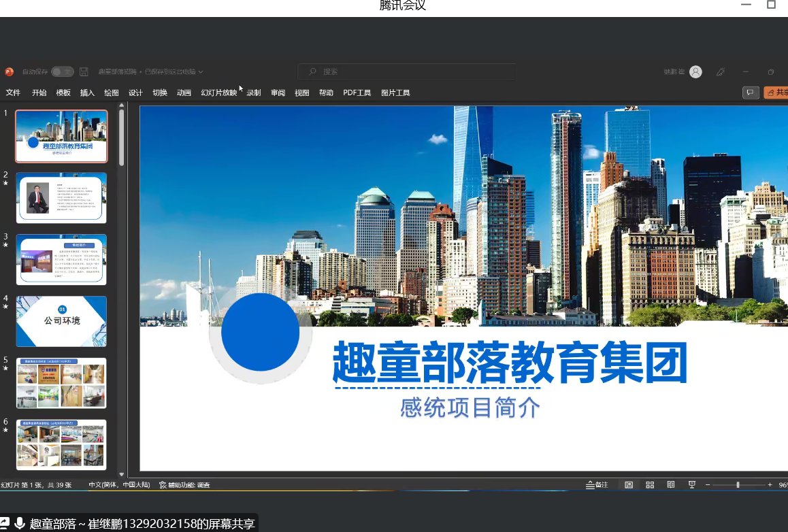Click the zoom out minus button
The image size is (788, 532).
click(708, 484)
